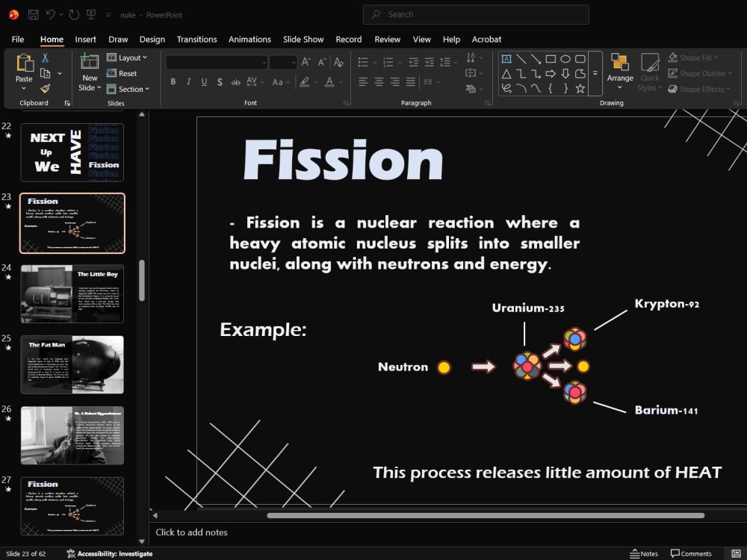Toggle Text Shadow formatting
Screen dimensions: 747x560
click(x=220, y=82)
